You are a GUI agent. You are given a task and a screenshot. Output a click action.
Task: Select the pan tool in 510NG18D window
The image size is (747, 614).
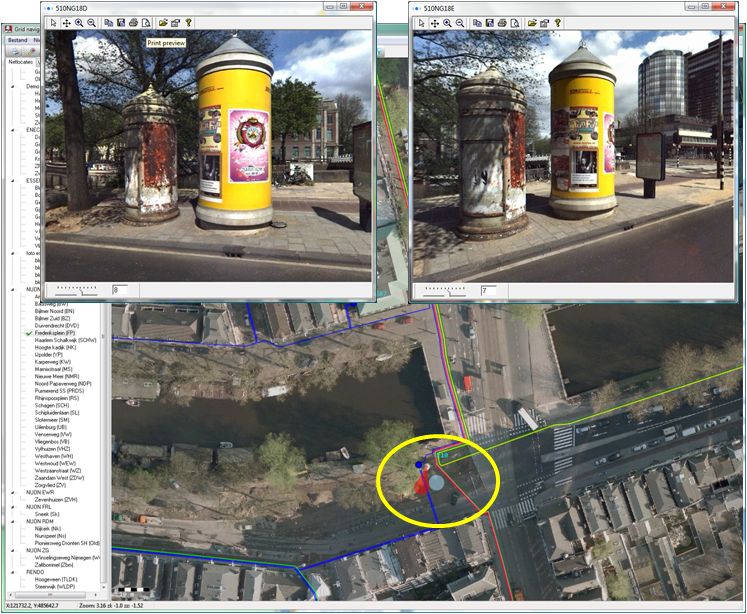[x=66, y=22]
